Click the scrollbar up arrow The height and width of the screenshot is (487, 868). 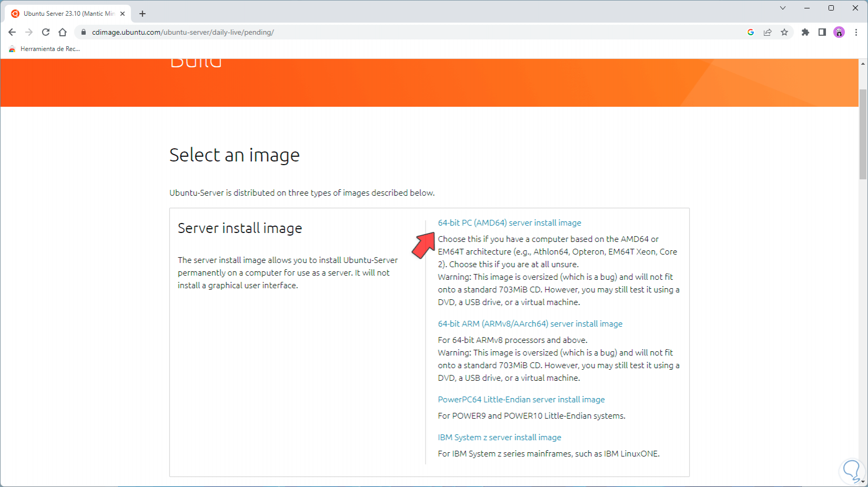[x=863, y=64]
